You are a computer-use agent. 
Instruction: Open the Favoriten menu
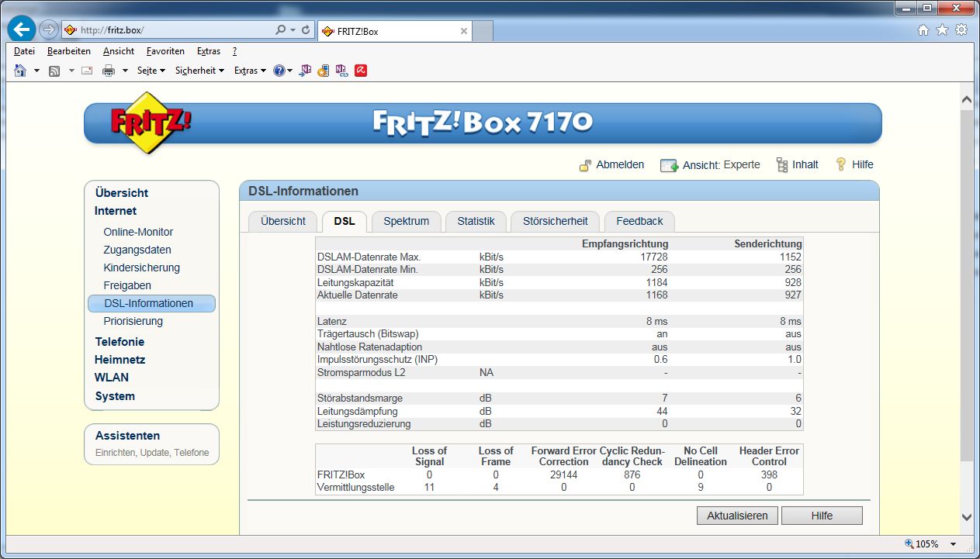(165, 51)
